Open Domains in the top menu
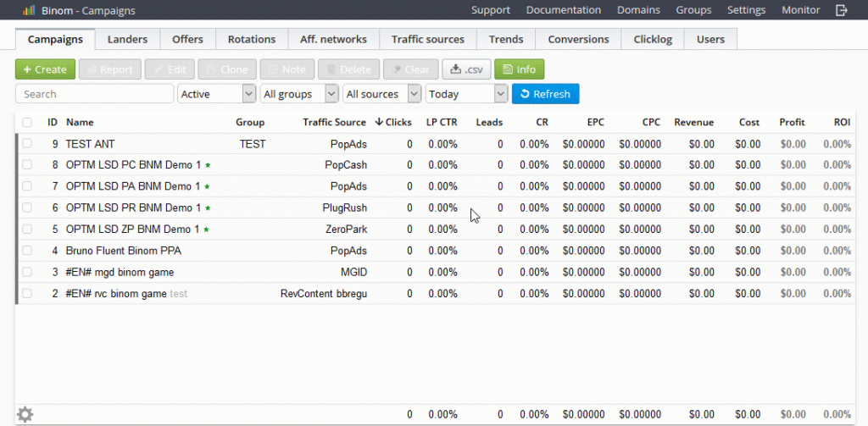This screenshot has height=426, width=868. 638,10
